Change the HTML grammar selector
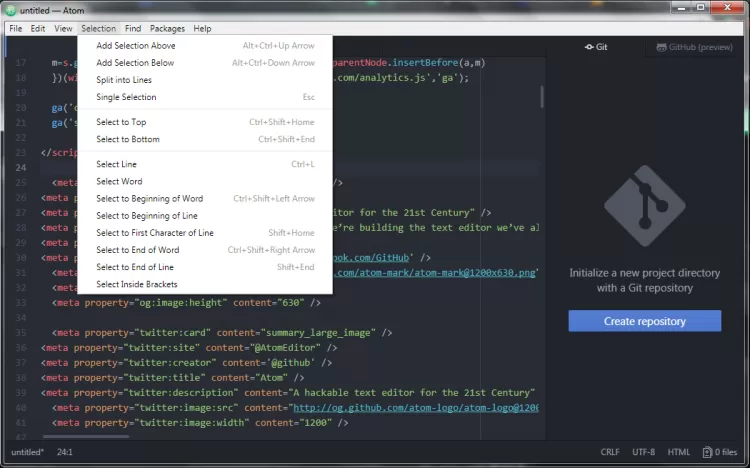Screen dimensions: 750x468 (x=678, y=452)
